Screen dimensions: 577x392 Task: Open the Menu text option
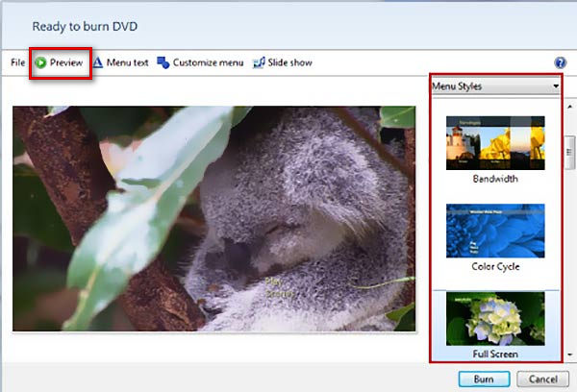pyautogui.click(x=127, y=62)
